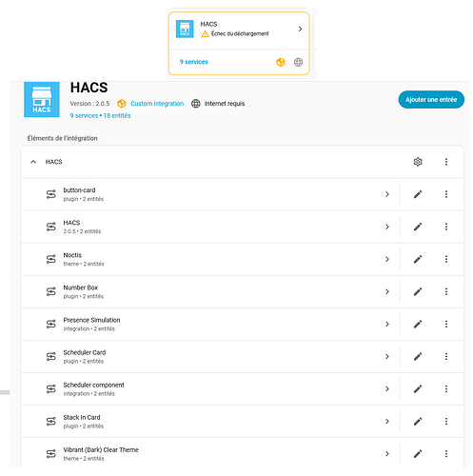
Task: Click the service icon beside Noctis
Action: [51, 259]
